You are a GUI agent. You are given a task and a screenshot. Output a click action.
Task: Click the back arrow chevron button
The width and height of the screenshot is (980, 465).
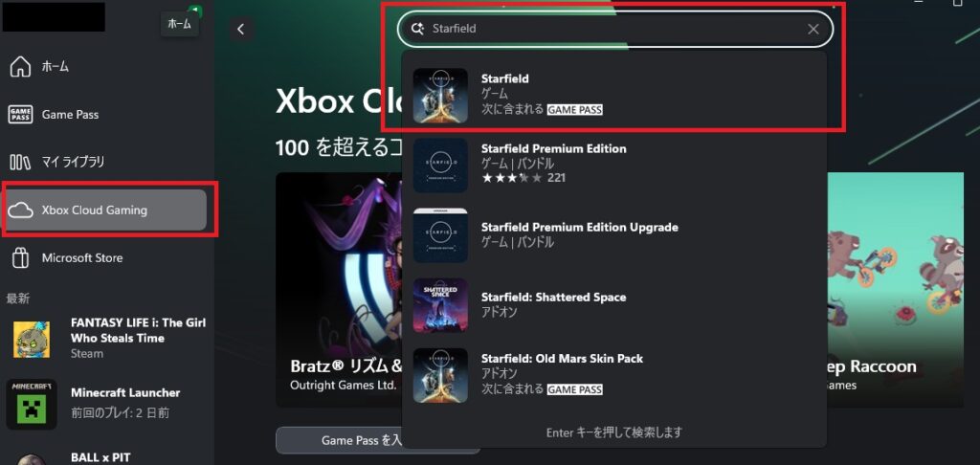pos(240,28)
